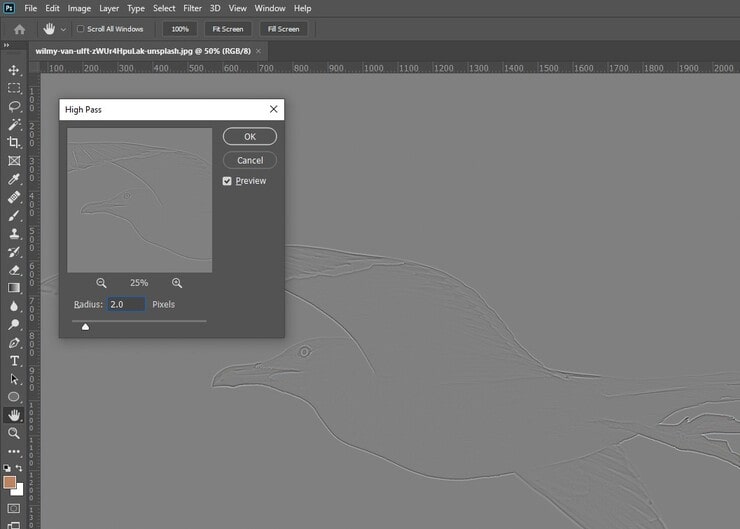
Task: Go to the Home screen
Action: click(19, 29)
